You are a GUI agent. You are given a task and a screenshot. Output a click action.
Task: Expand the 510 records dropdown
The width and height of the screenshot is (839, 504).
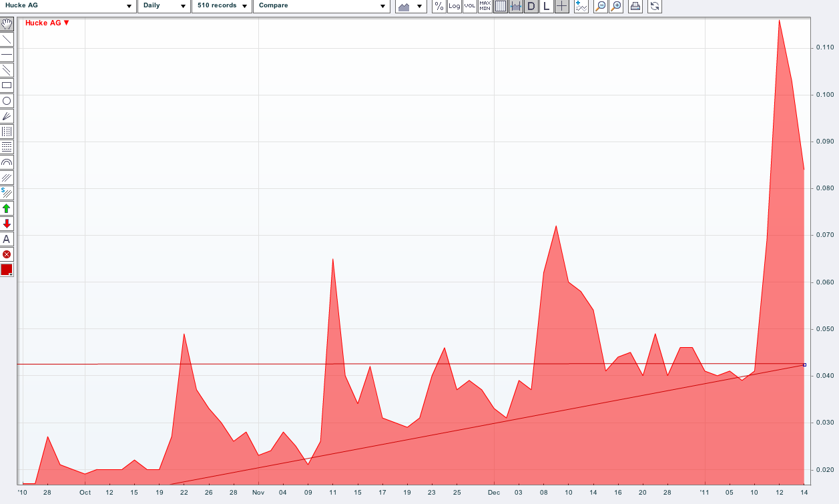(x=222, y=6)
